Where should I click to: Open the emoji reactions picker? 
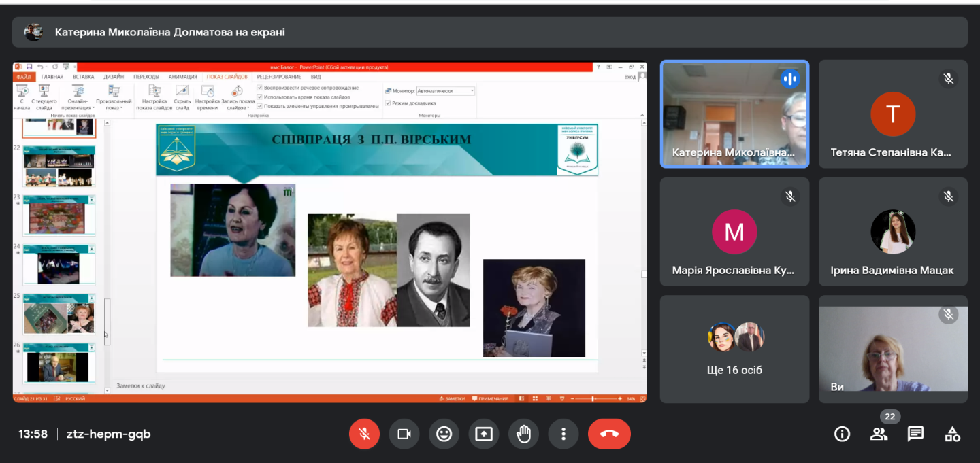[444, 434]
